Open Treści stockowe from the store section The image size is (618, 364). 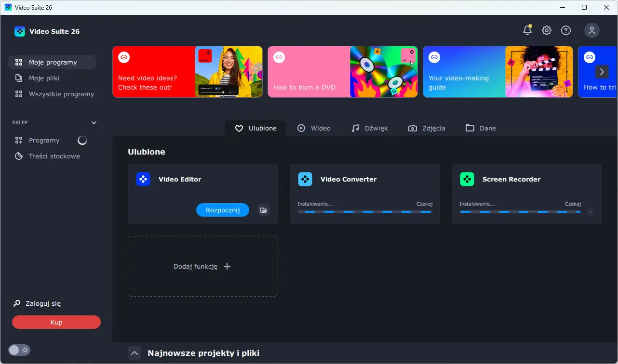pyautogui.click(x=54, y=156)
